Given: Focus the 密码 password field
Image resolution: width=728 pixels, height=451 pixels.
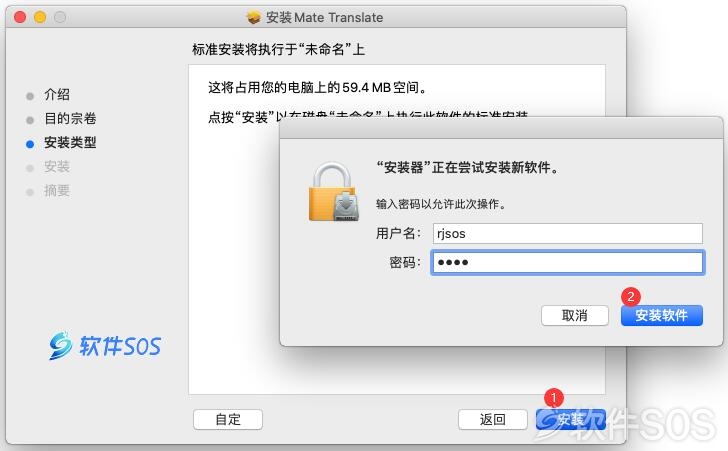Looking at the screenshot, I should 568,262.
